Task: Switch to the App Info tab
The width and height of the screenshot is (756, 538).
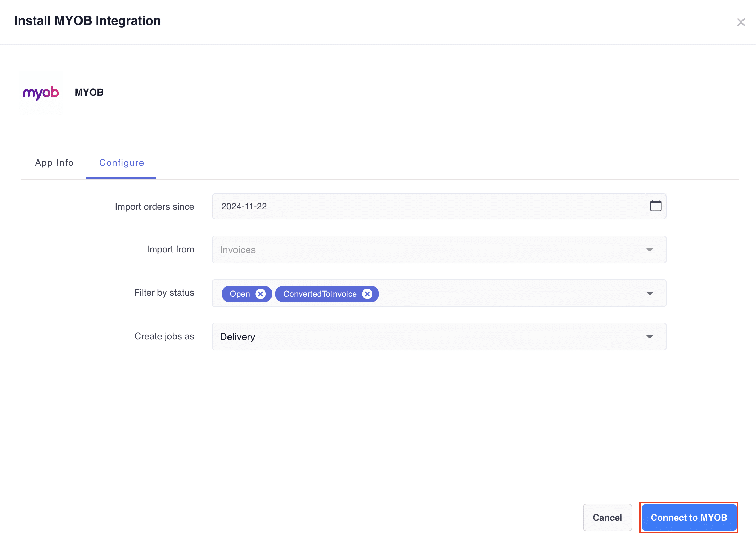Action: tap(54, 163)
